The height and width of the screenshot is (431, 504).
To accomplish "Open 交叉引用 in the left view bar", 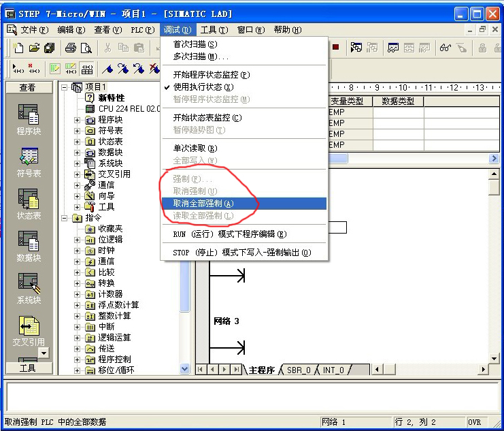I will pos(29,331).
